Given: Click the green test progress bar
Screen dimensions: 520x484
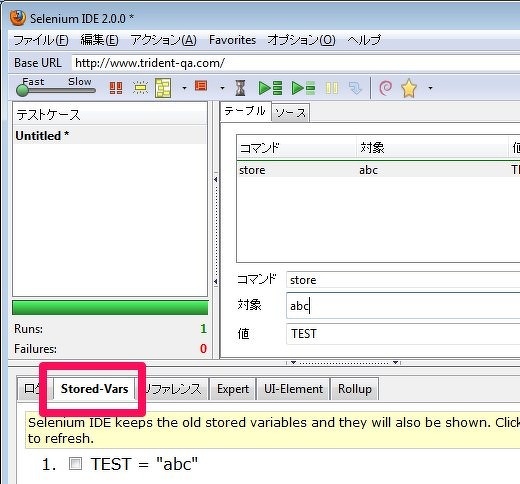Looking at the screenshot, I should [110, 307].
